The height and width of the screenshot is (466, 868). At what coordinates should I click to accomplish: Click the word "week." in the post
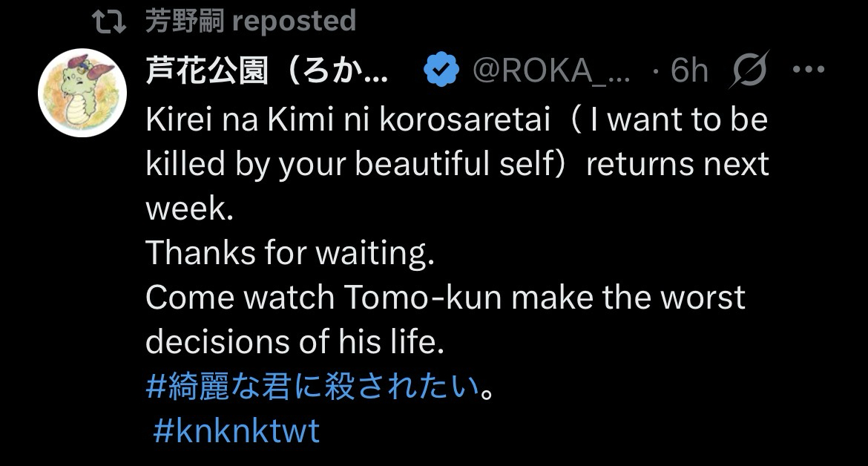pyautogui.click(x=189, y=209)
